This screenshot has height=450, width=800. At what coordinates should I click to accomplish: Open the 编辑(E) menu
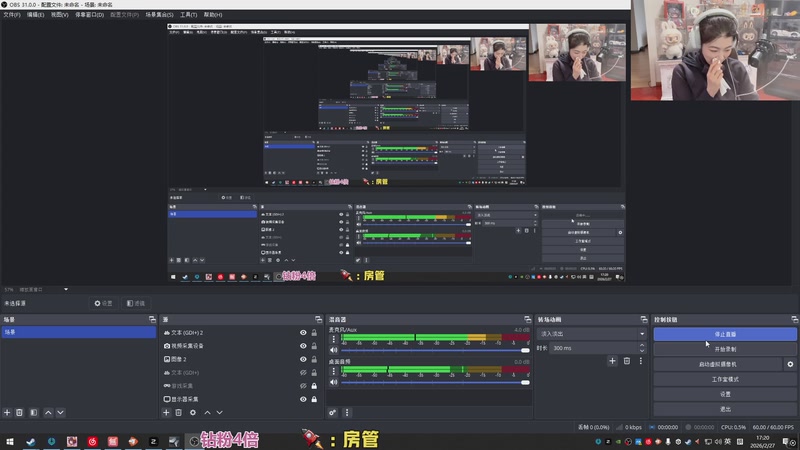coord(35,15)
